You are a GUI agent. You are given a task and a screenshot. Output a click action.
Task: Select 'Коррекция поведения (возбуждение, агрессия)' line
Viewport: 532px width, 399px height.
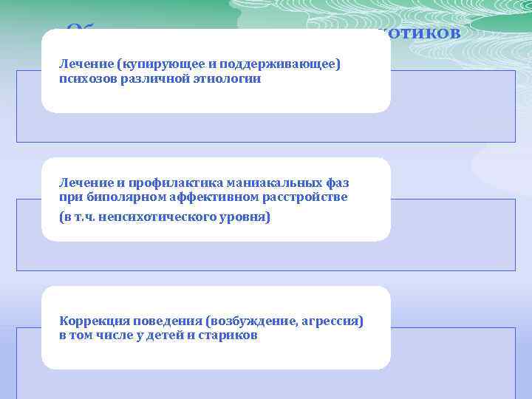pyautogui.click(x=211, y=321)
